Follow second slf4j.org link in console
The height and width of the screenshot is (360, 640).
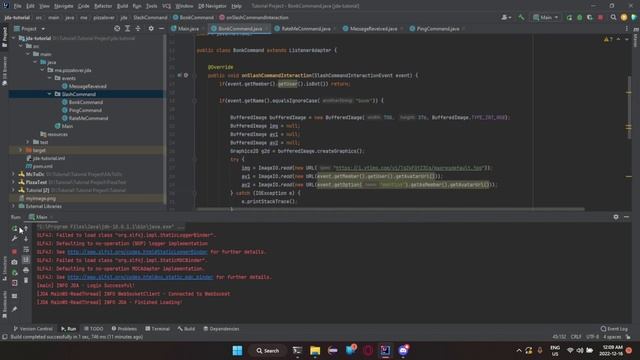pyautogui.click(x=140, y=277)
